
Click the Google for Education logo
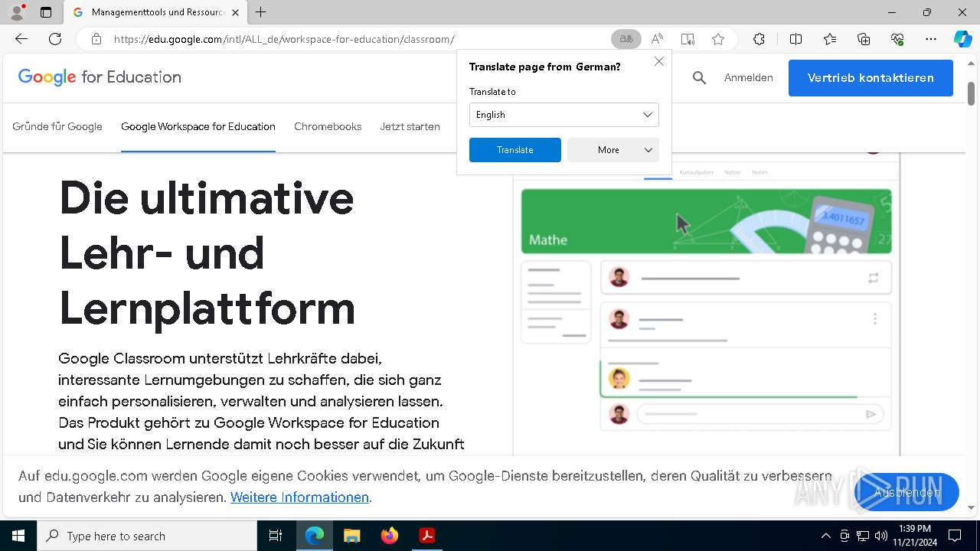pyautogui.click(x=100, y=77)
